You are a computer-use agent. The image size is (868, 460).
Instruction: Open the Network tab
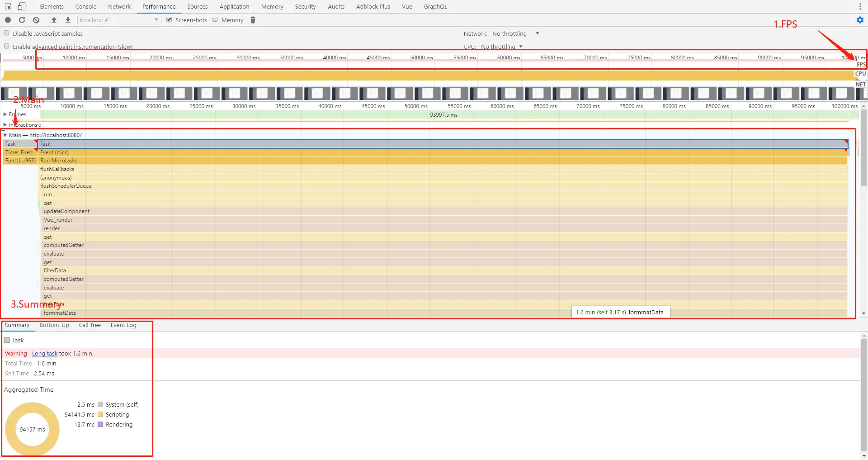(119, 6)
